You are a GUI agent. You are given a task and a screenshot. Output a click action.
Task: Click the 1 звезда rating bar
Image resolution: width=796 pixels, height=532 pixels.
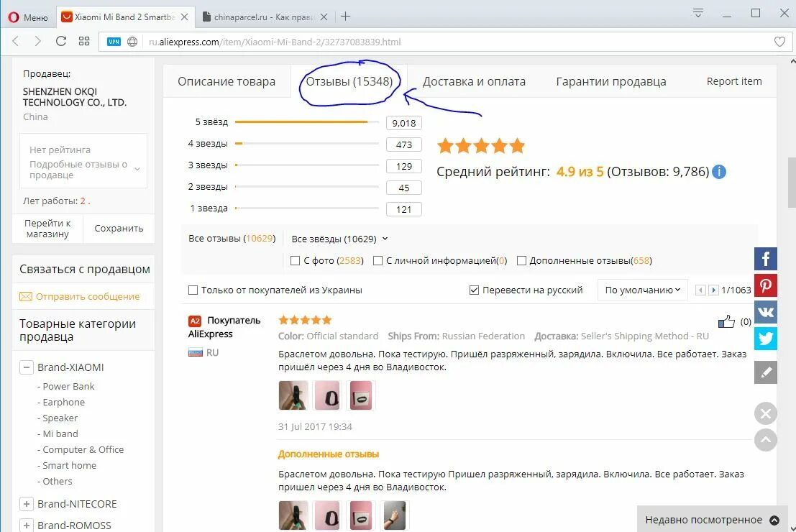[x=306, y=208]
